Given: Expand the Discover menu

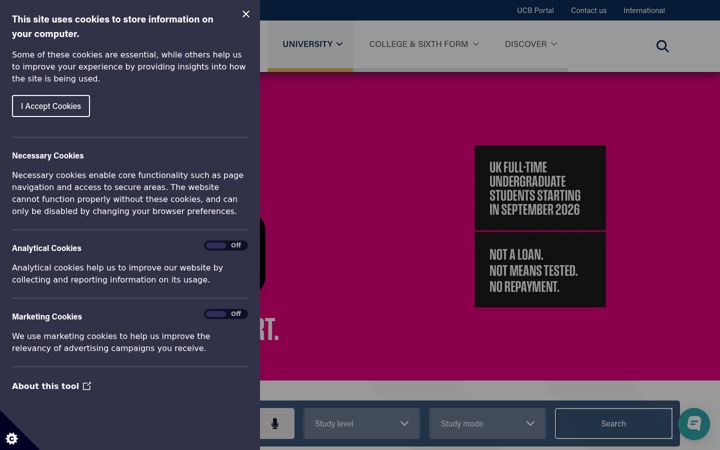Looking at the screenshot, I should pos(530,45).
